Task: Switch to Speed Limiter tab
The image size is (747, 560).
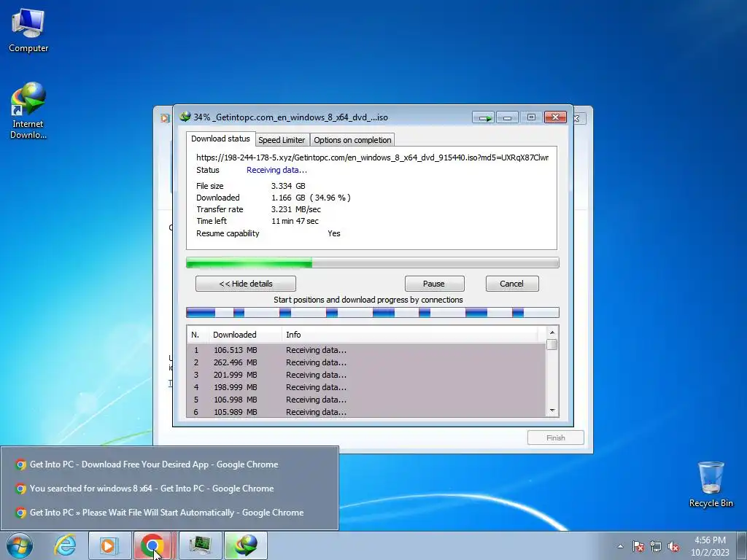Action: [x=282, y=140]
